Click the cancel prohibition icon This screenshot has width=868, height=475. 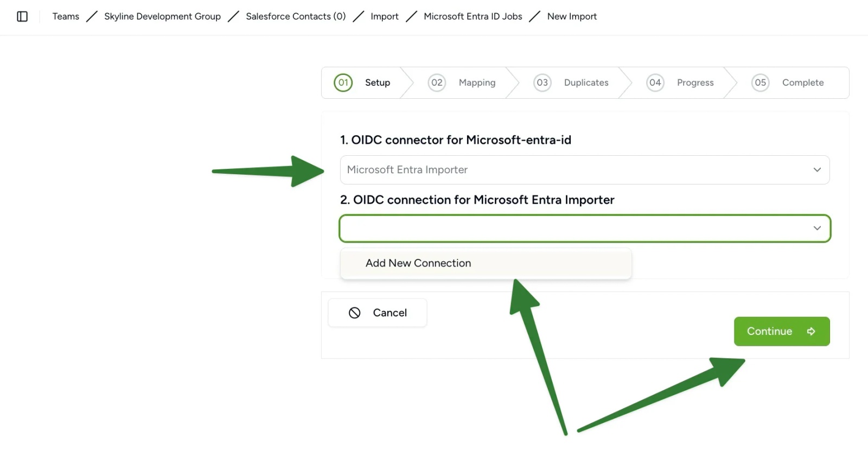355,313
